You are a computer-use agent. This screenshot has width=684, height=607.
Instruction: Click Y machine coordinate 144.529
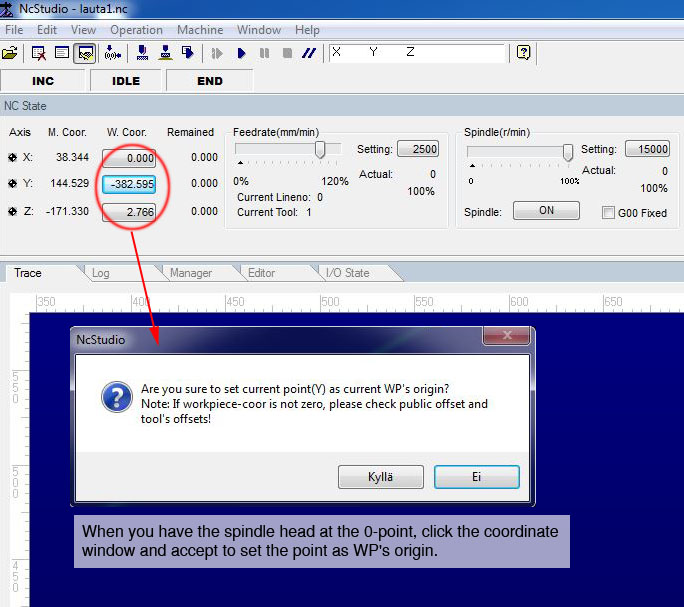(69, 183)
